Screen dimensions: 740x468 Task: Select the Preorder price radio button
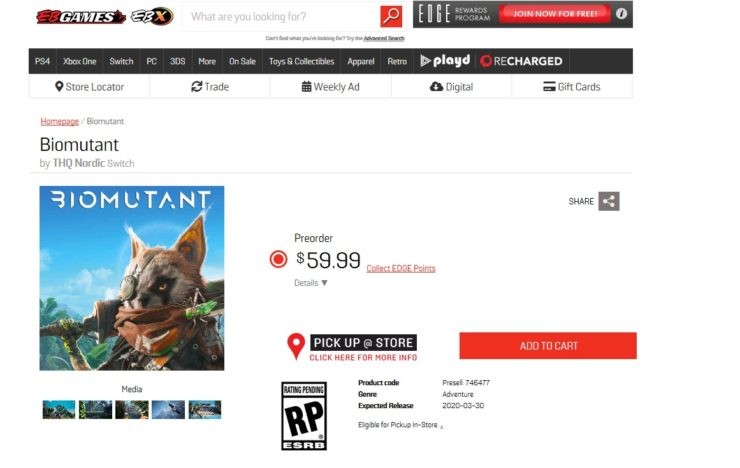pos(278,259)
